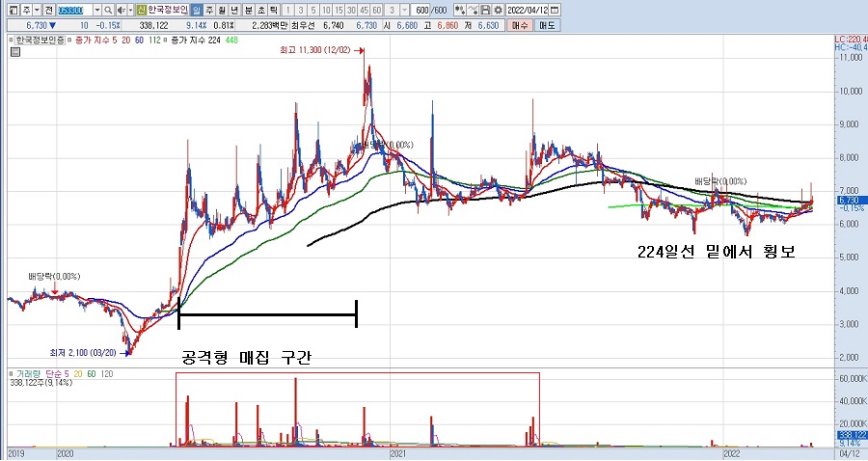The height and width of the screenshot is (461, 868).
Task: Open the dropdown arrow next to 주
Action: point(37,10)
